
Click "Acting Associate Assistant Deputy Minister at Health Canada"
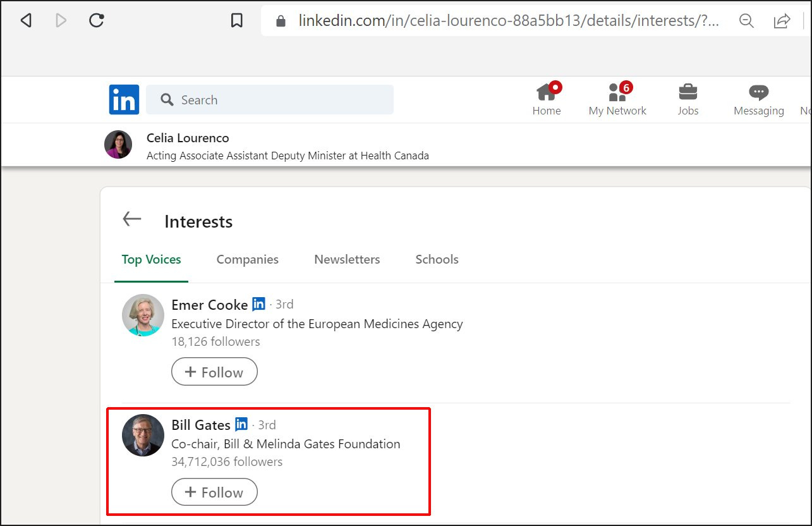[288, 156]
